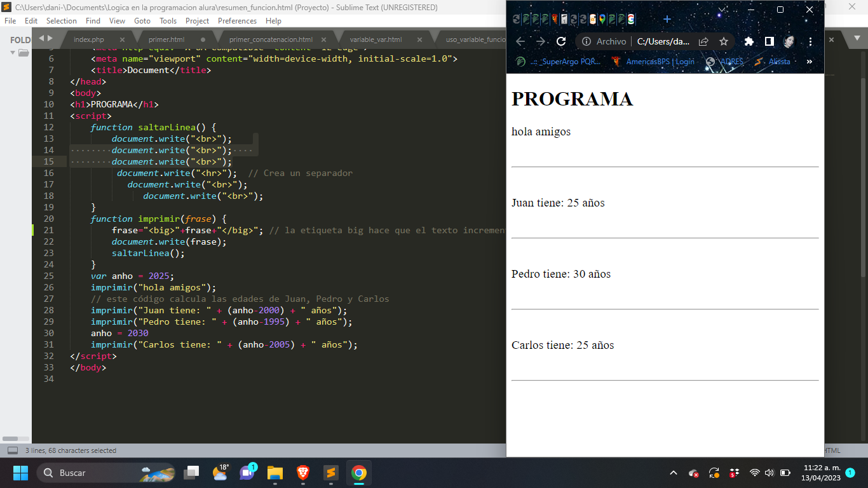The image size is (868, 488).
Task: Open Chrome profile avatar
Action: point(789,41)
